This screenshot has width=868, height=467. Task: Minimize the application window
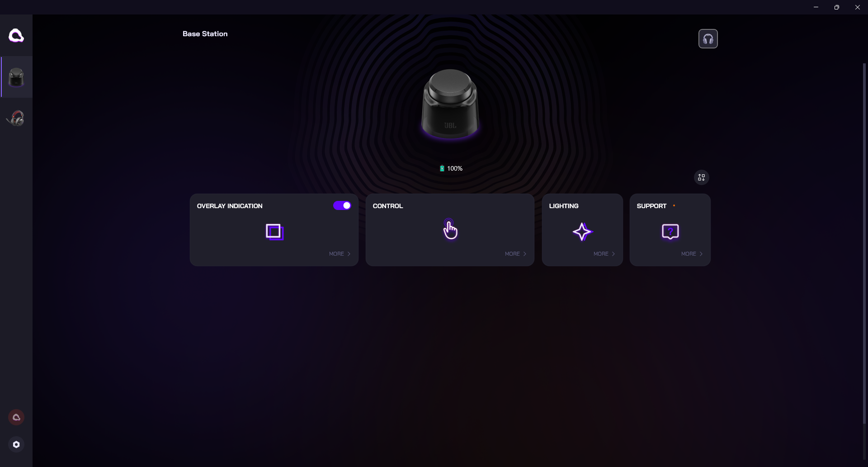(816, 7)
